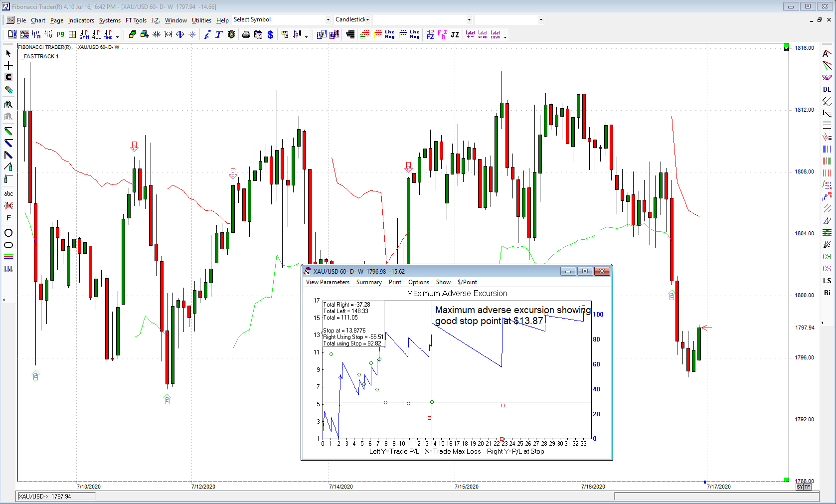
Task: Click the Bi tool in right sidebar
Action: coord(827,293)
